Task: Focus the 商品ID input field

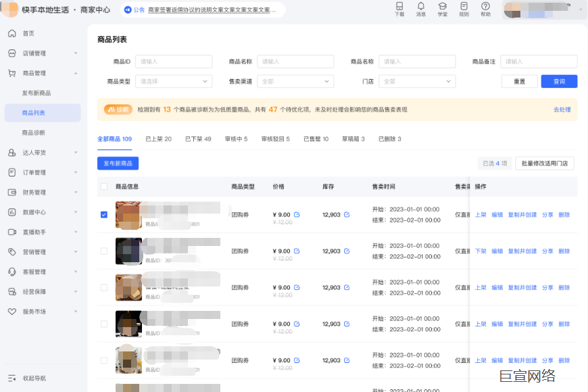Action: pyautogui.click(x=174, y=62)
